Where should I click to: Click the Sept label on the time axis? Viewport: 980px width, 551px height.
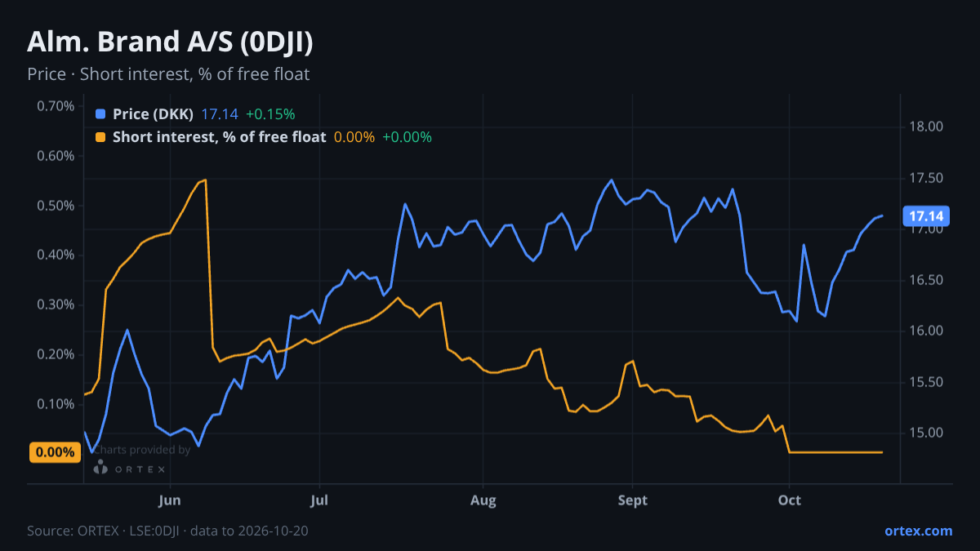click(632, 500)
